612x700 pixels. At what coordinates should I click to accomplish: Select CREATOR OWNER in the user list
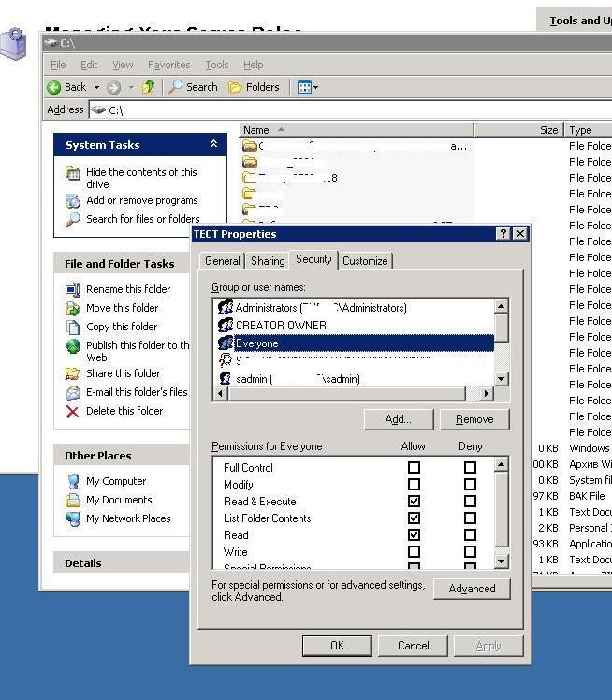click(x=281, y=325)
